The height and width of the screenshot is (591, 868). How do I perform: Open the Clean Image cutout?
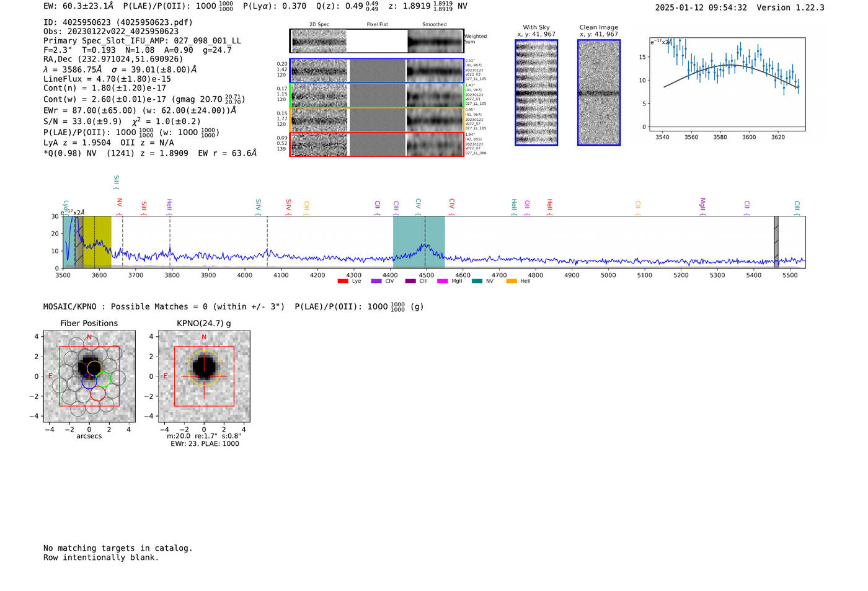599,92
